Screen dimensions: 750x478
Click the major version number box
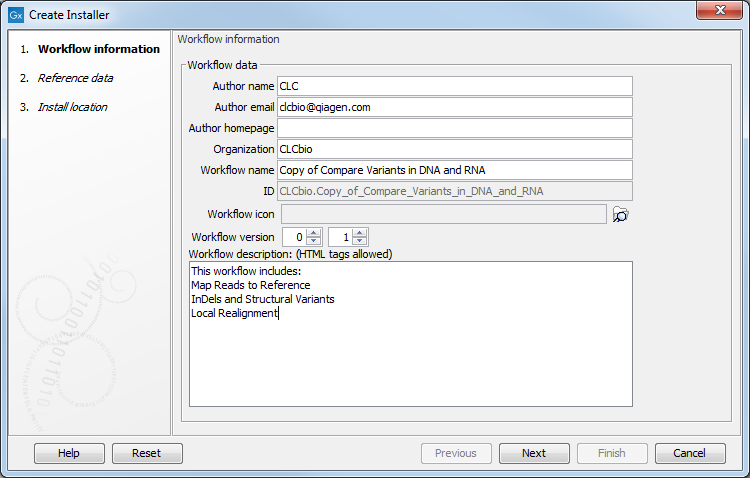click(x=295, y=237)
